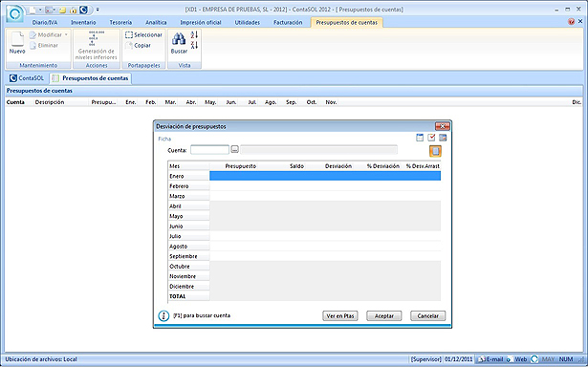Click the Jun. column header
The width and height of the screenshot is (588, 367).
231,102
